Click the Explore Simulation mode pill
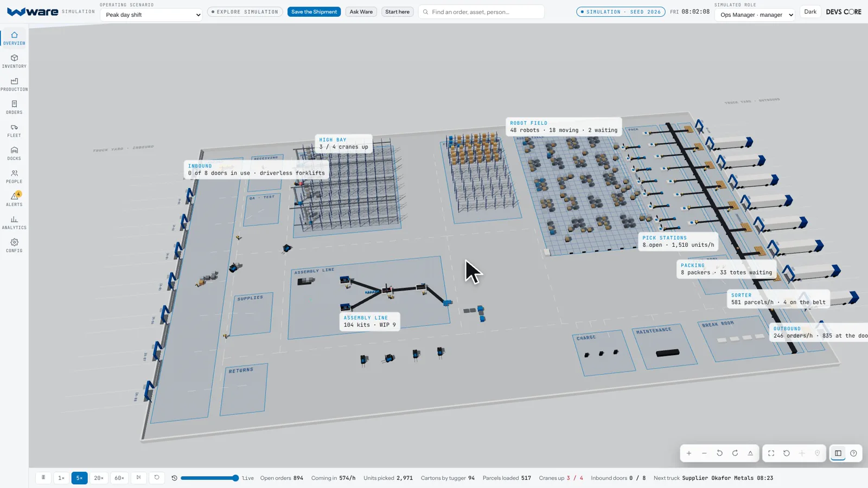Screen dimensions: 868x488 (x=245, y=12)
